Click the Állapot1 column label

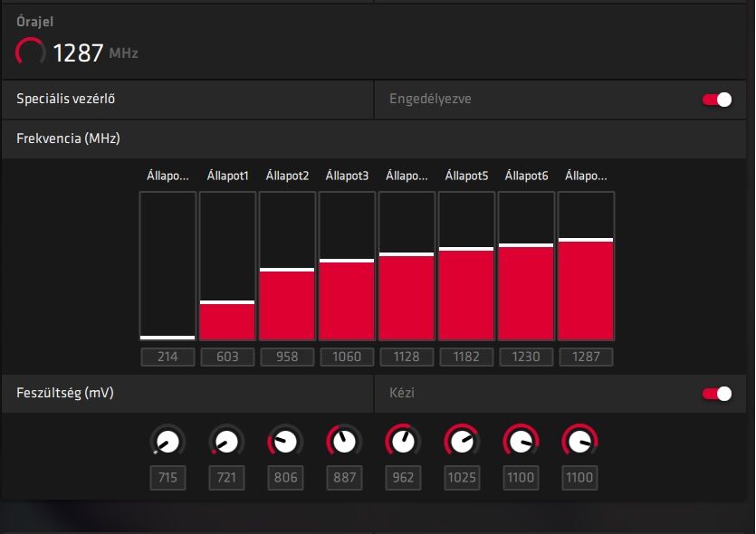click(x=227, y=176)
